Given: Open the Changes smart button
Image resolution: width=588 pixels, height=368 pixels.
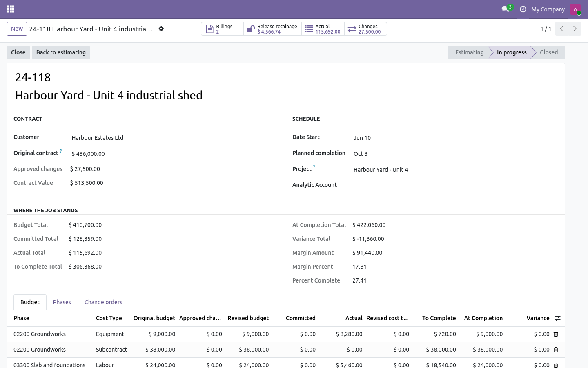Looking at the screenshot, I should point(365,29).
